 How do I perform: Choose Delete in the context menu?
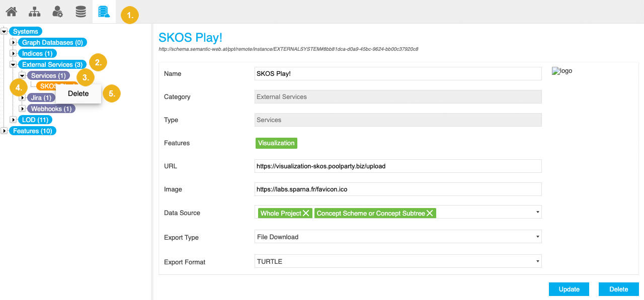coord(78,93)
